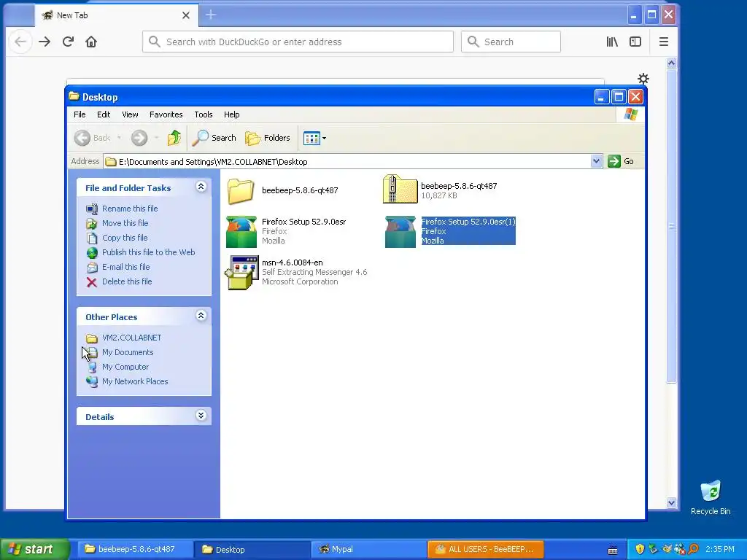Click the DuckDuckGo address bar

(298, 42)
